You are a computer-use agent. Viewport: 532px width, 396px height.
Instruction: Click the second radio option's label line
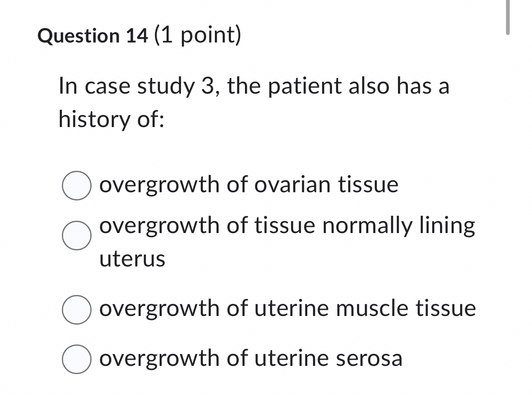(287, 225)
